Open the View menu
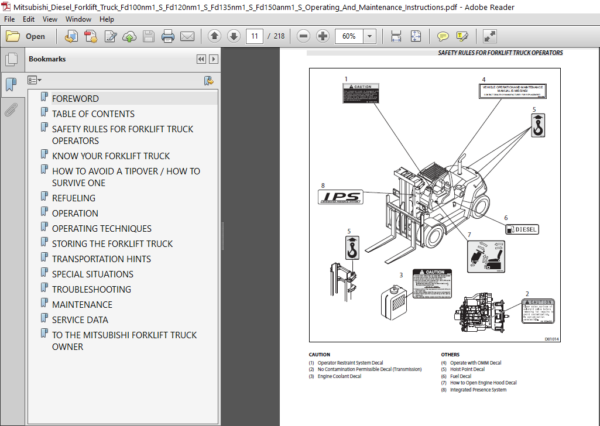600x426 pixels. (50, 19)
